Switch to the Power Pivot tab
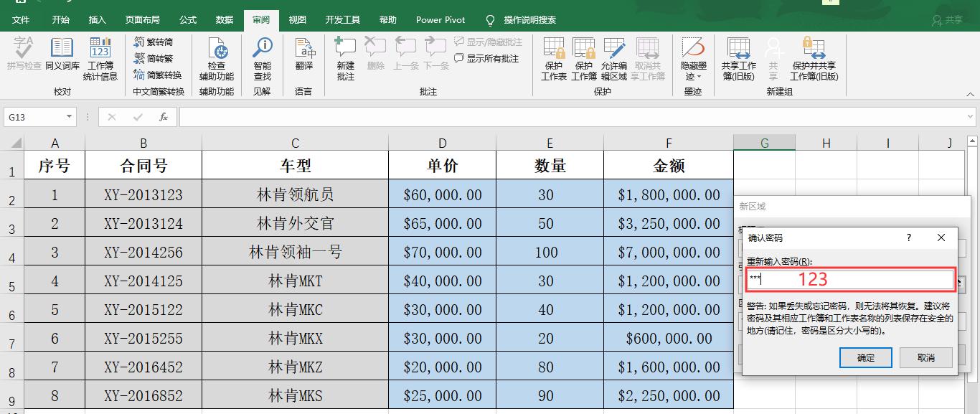Viewport: 980px width, 414px height. (440, 19)
